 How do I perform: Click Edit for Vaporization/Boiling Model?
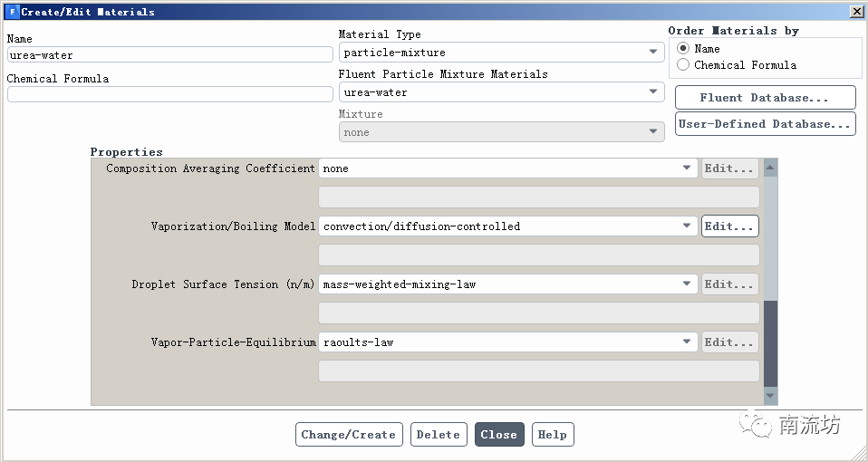tap(729, 226)
